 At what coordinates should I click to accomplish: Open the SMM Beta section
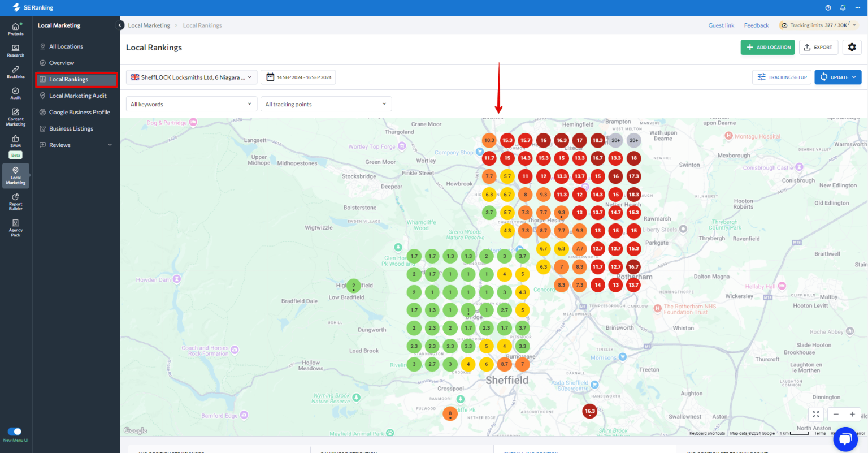coord(15,143)
